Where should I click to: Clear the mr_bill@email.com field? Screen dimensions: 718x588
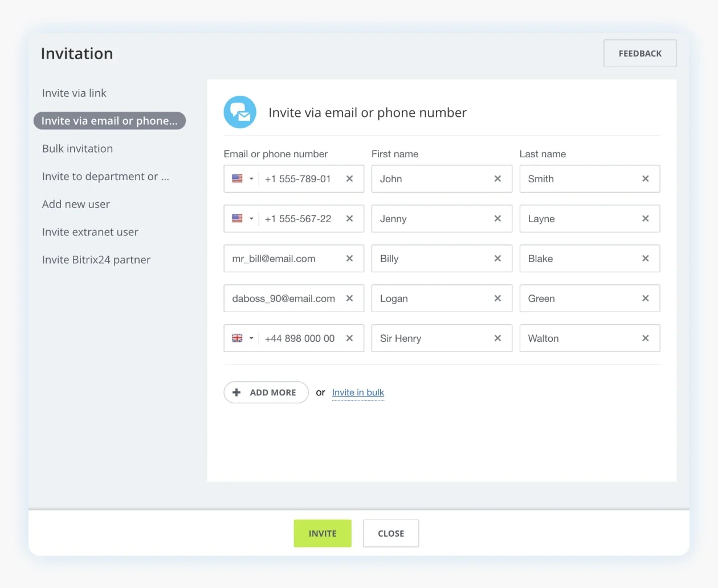(x=349, y=259)
